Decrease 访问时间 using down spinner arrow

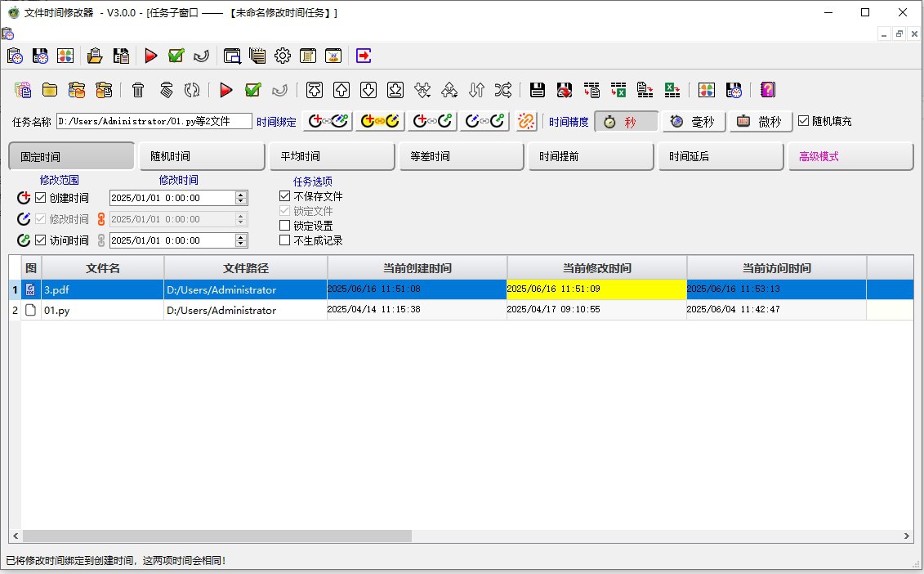[240, 244]
